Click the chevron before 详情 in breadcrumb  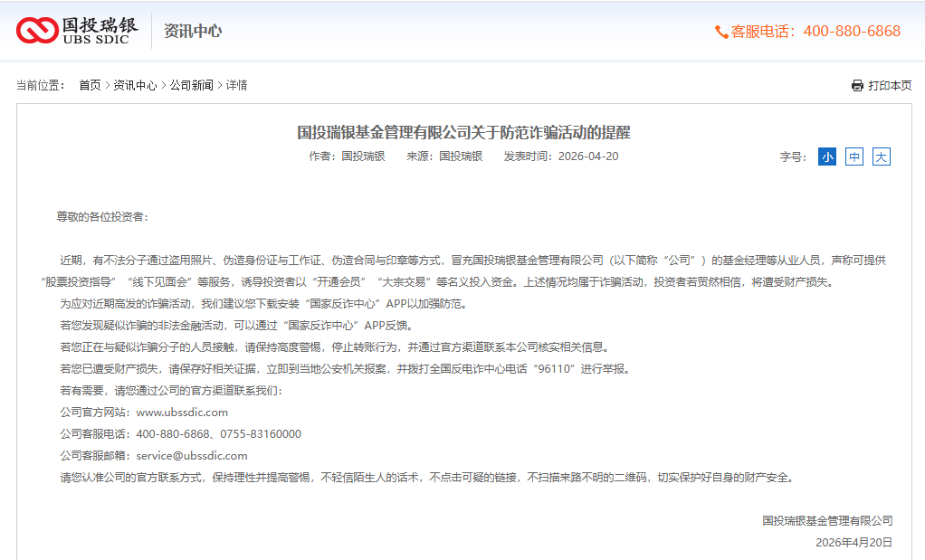[220, 86]
